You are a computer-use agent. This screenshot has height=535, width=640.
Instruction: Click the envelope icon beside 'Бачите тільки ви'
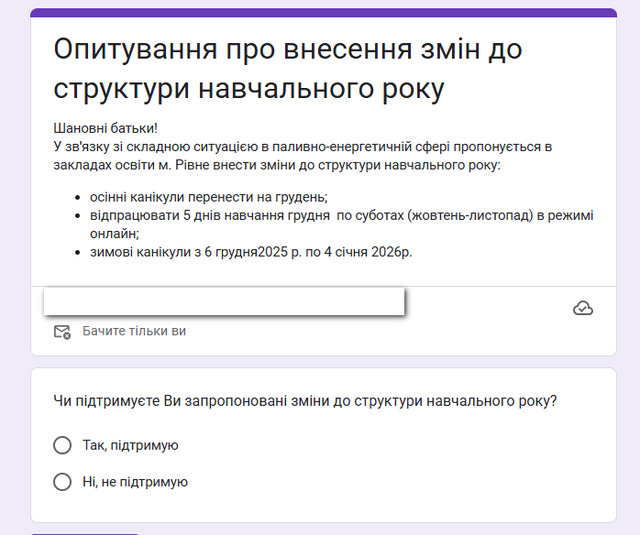coord(62,331)
